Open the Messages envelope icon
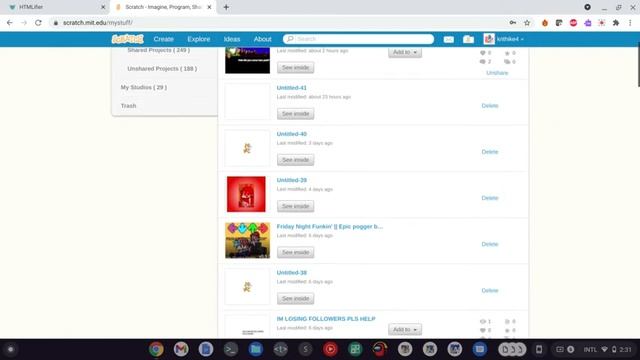The image size is (640, 360). (x=449, y=39)
